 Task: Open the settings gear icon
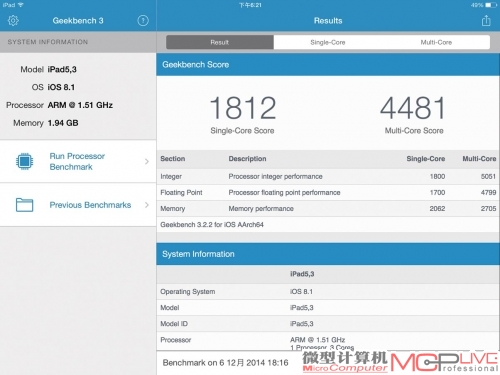[x=13, y=21]
